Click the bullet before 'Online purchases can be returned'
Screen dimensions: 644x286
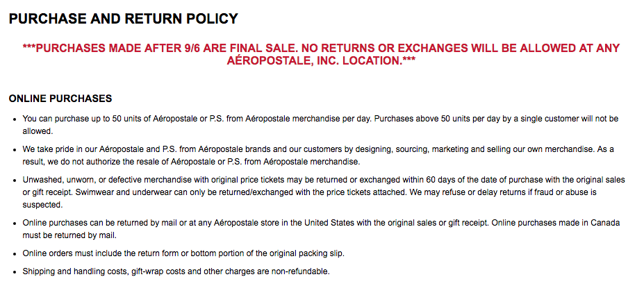click(15, 223)
